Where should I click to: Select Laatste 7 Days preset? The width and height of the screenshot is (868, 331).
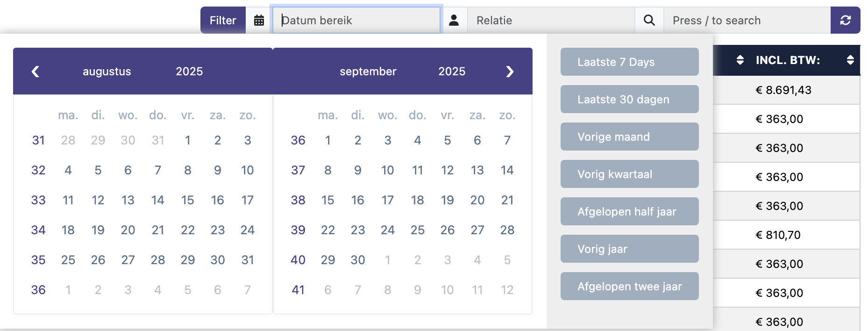[629, 62]
